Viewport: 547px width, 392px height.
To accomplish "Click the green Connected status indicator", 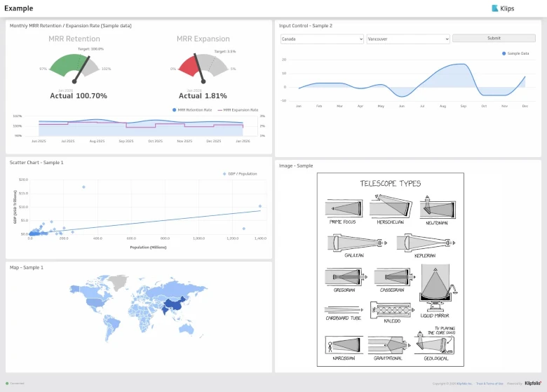I will pyautogui.click(x=7, y=384).
